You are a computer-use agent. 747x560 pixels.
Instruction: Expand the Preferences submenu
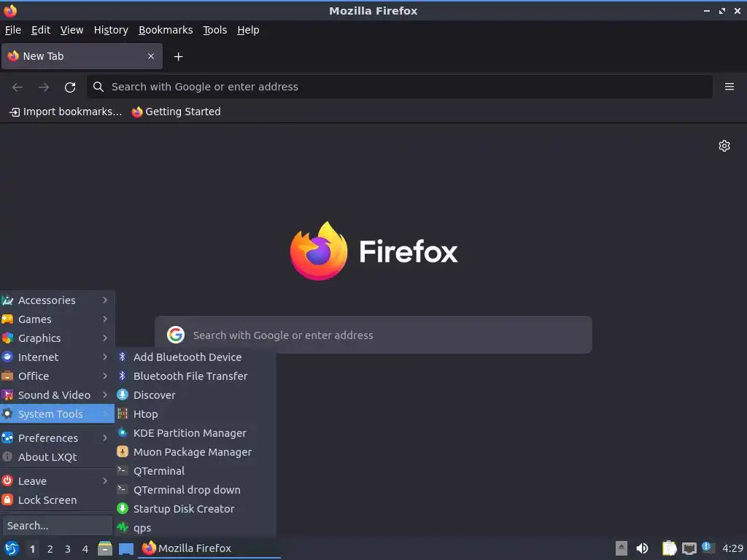(57, 438)
